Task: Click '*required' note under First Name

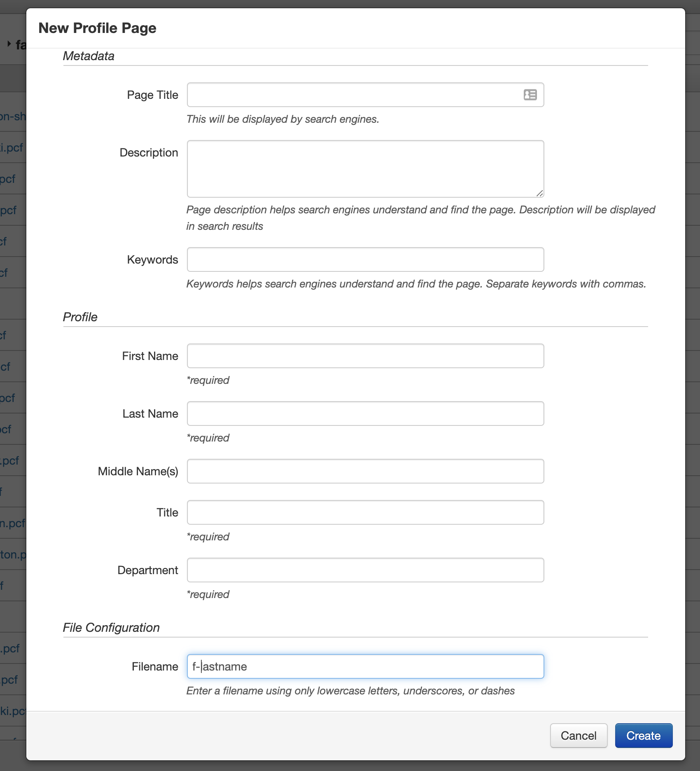Action: pos(208,380)
